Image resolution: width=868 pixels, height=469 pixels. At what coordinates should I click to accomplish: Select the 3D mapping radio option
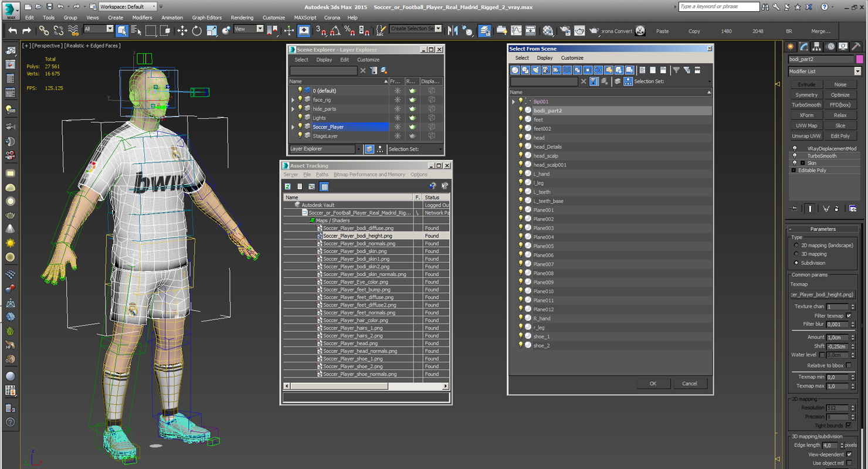click(x=796, y=254)
